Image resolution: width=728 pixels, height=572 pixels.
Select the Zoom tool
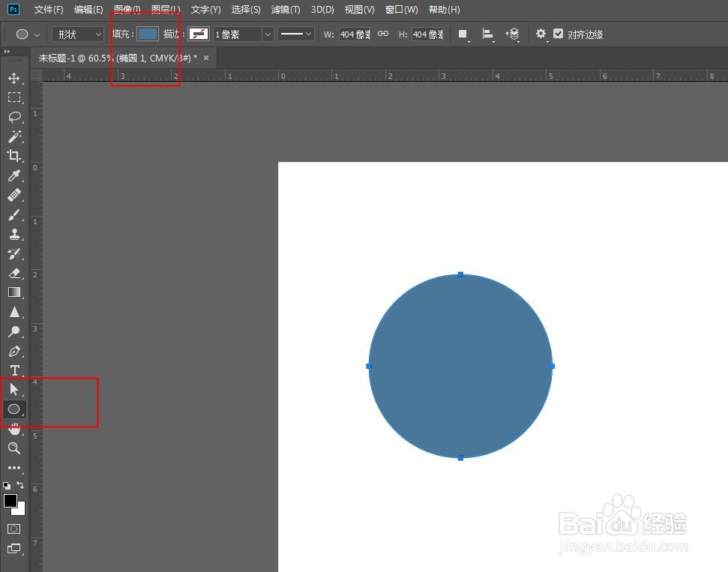pos(14,448)
